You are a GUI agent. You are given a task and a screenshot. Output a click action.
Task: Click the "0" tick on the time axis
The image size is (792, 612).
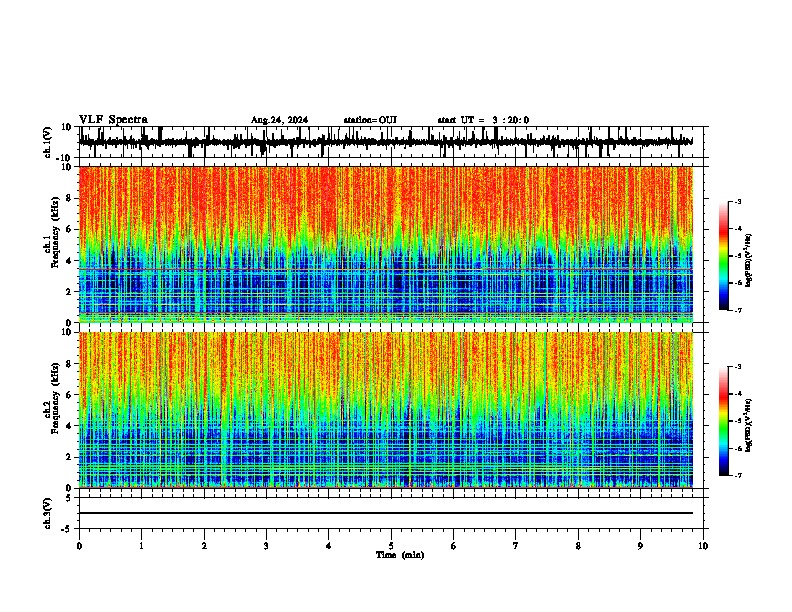(x=79, y=546)
